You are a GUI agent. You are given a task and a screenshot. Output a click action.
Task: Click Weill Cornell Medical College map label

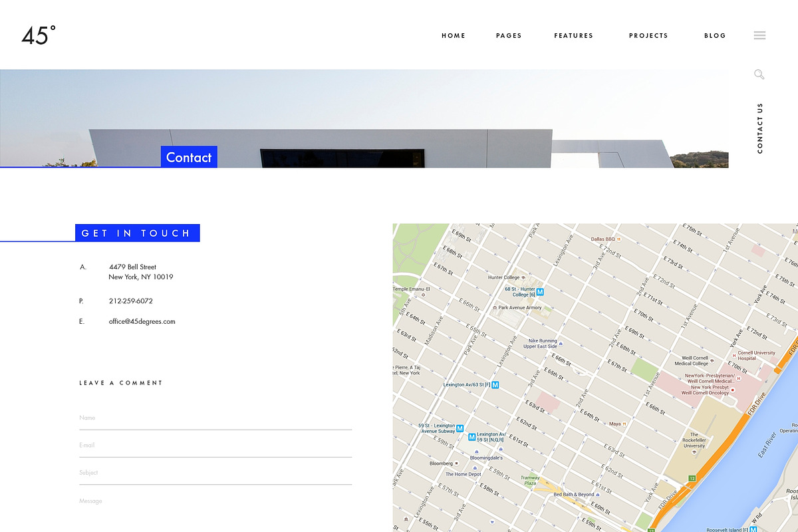pyautogui.click(x=692, y=361)
